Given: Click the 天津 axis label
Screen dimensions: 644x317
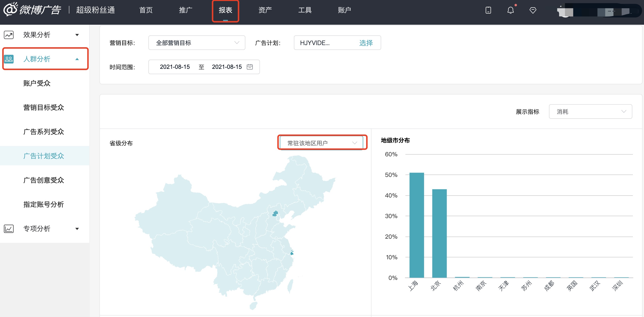Looking at the screenshot, I should (504, 286).
